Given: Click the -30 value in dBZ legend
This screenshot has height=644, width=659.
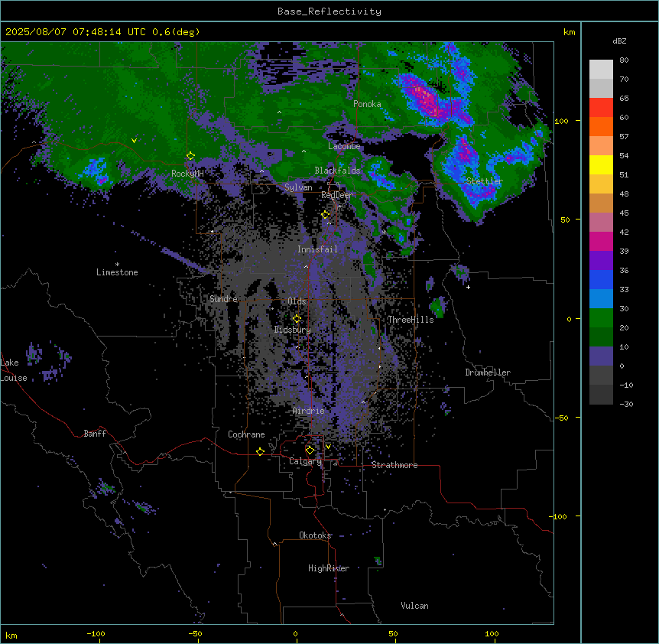Looking at the screenshot, I should [626, 404].
